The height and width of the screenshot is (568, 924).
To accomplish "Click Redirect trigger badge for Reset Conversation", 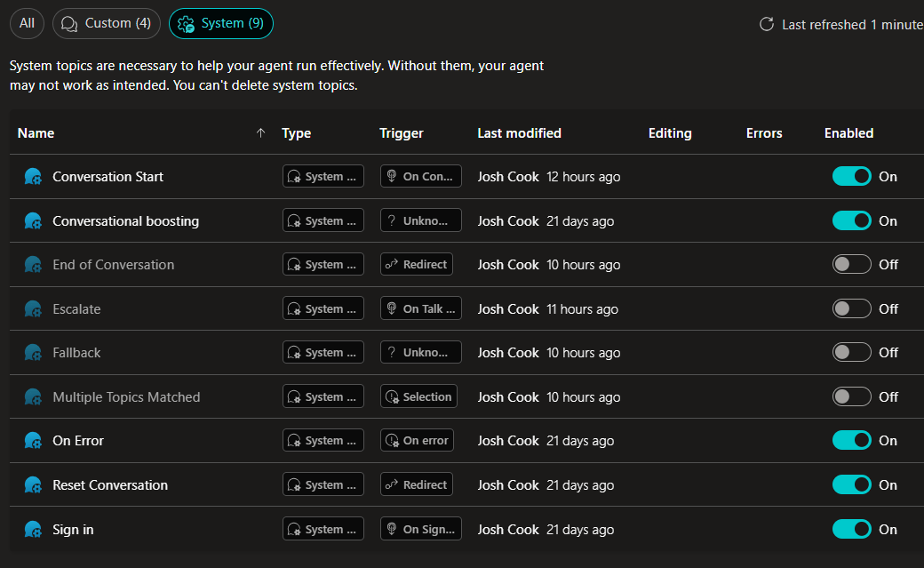I will coord(417,484).
